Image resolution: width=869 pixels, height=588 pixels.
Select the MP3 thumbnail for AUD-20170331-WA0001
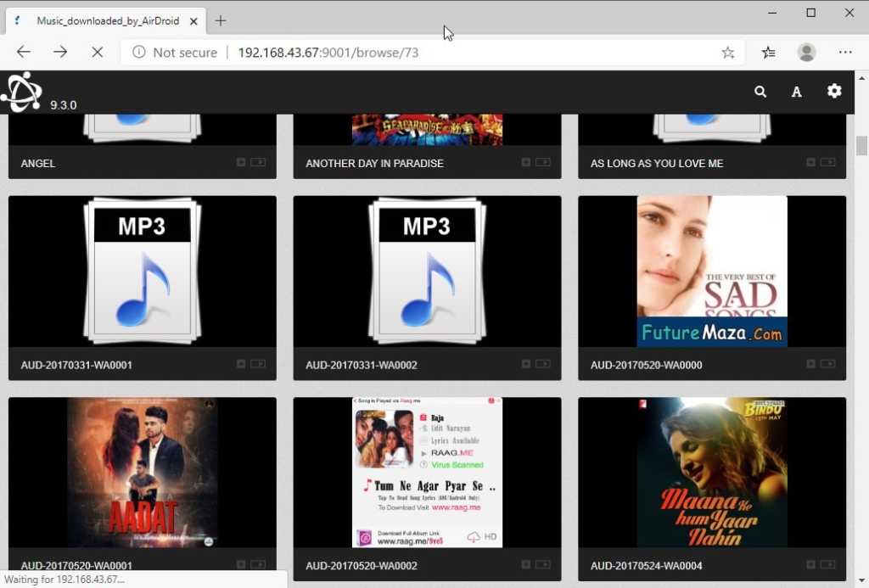pos(143,272)
